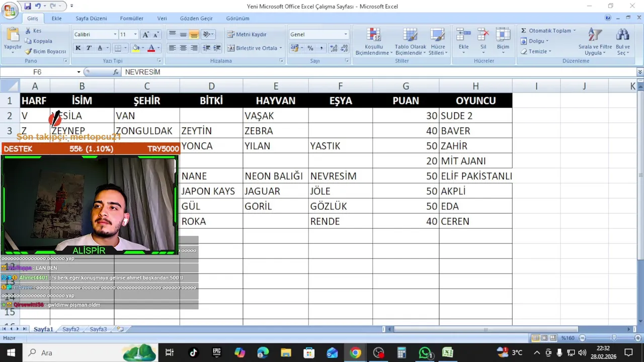Toggle top vertical alignment

pyautogui.click(x=172, y=34)
